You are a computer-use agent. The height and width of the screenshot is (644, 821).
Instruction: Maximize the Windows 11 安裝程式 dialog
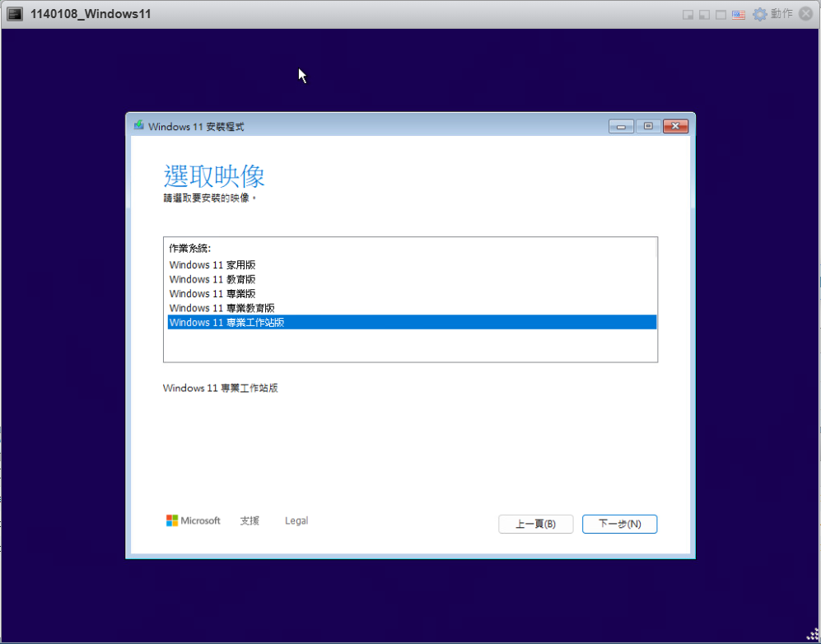(648, 126)
